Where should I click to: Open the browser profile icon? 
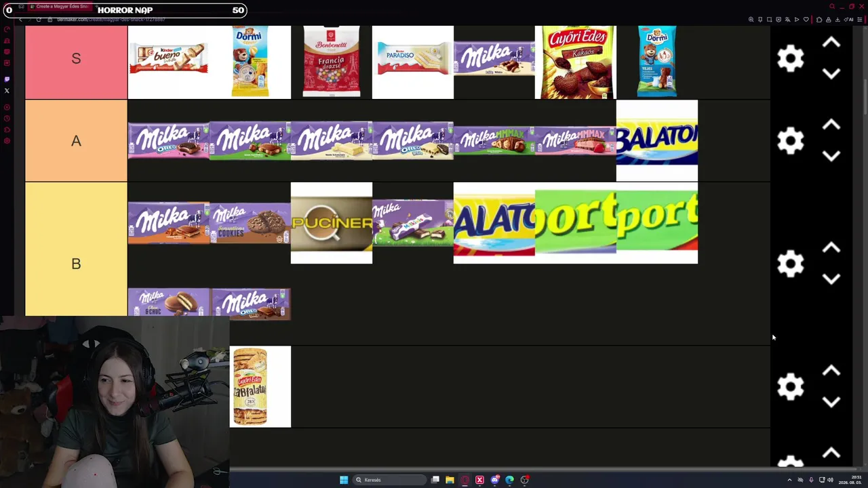point(828,19)
